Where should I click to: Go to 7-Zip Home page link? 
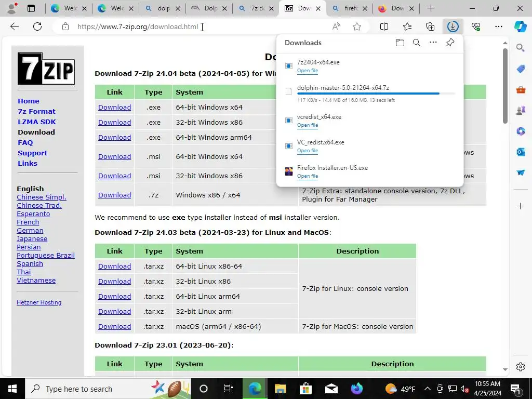pos(29,101)
